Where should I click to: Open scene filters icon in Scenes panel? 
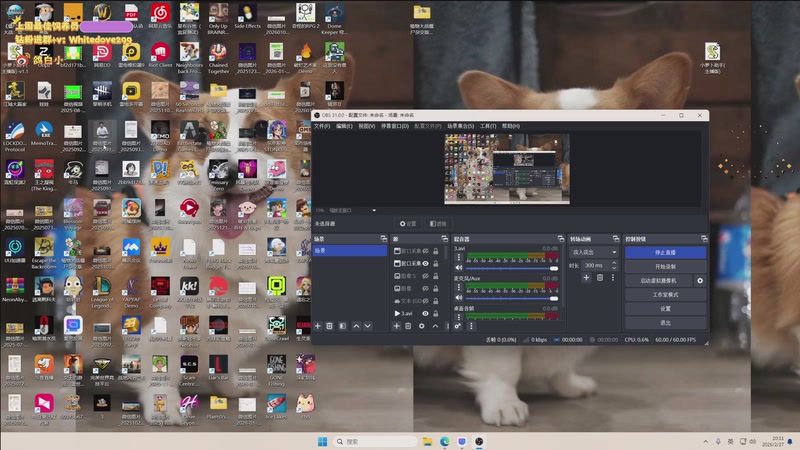(x=342, y=326)
